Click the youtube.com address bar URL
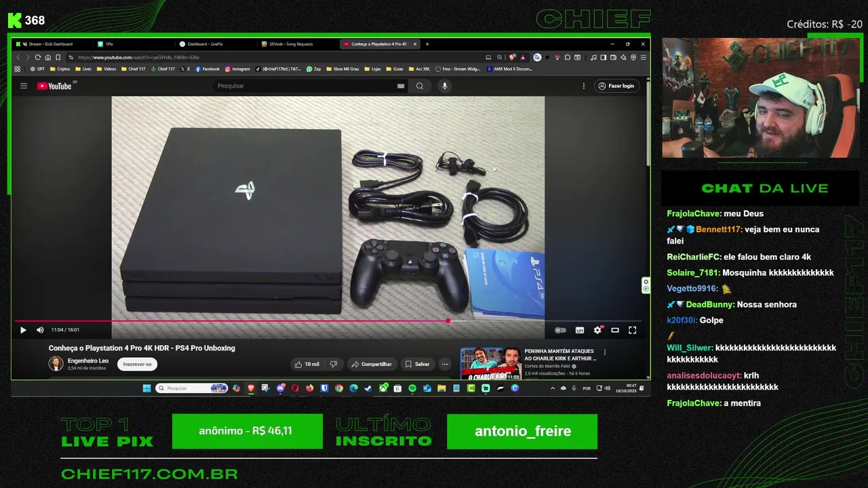The height and width of the screenshot is (488, 868). (139, 58)
